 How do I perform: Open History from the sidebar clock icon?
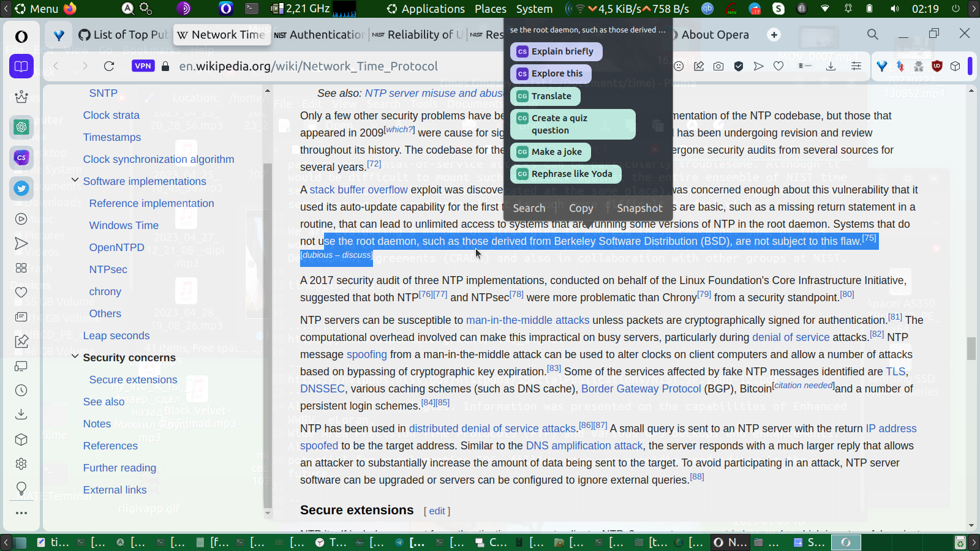point(21,390)
